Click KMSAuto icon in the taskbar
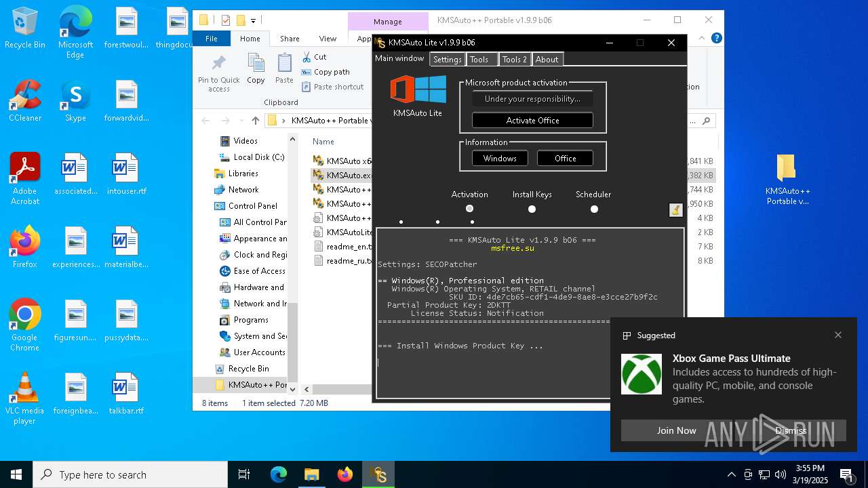Viewport: 868px width, 488px height. point(378,474)
